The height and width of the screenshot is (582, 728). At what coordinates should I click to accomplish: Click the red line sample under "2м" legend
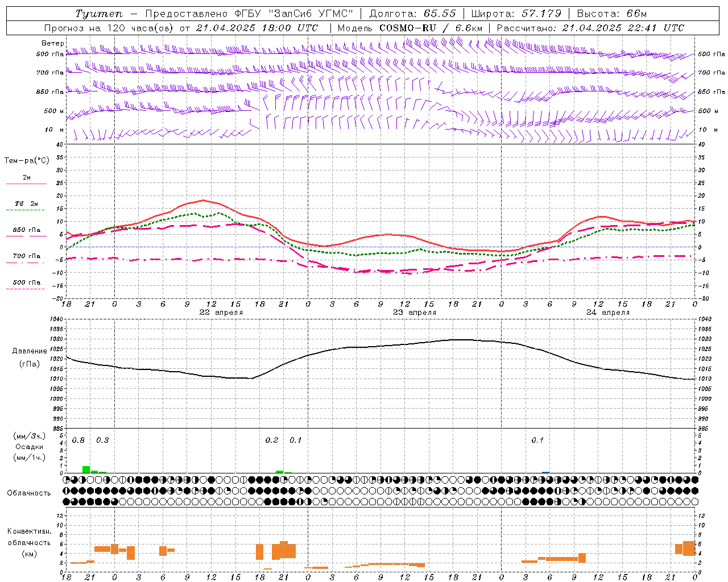click(x=26, y=184)
